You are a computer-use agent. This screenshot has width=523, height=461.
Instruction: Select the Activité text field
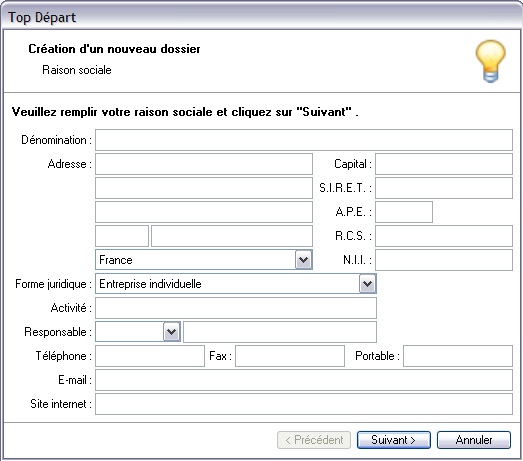click(236, 308)
